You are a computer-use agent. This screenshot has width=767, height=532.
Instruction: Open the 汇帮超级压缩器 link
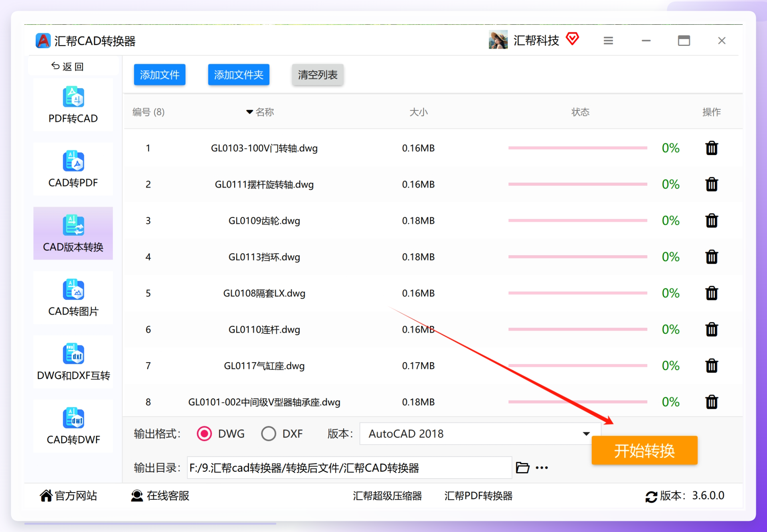pos(387,496)
